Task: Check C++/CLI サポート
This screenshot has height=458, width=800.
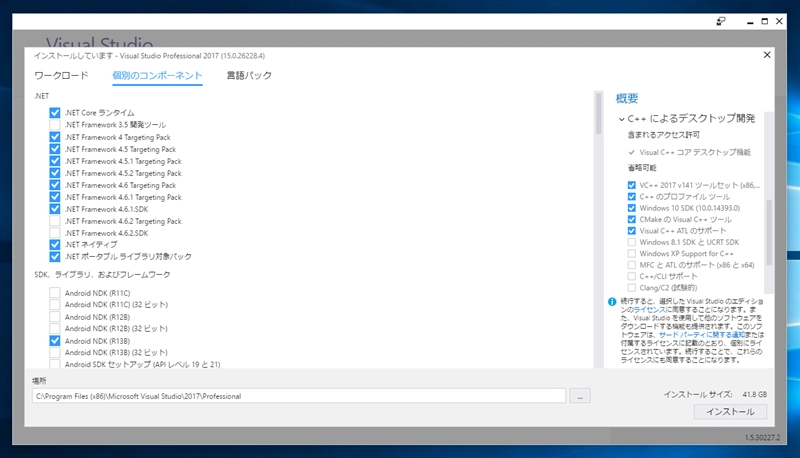Action: pyautogui.click(x=632, y=276)
